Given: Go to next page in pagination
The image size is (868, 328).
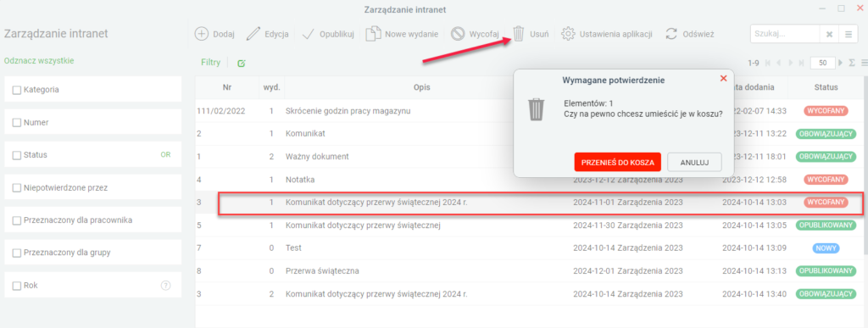Looking at the screenshot, I should (x=791, y=63).
